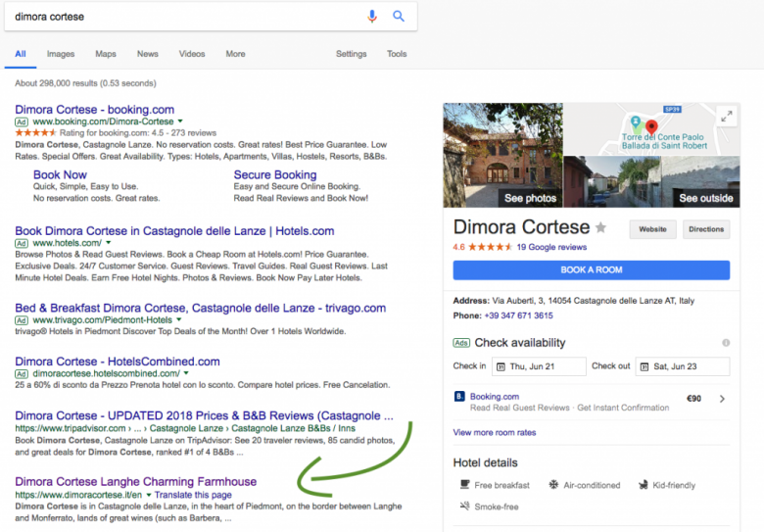Switch to the News tab
Image resolution: width=764 pixels, height=532 pixels.
point(148,54)
